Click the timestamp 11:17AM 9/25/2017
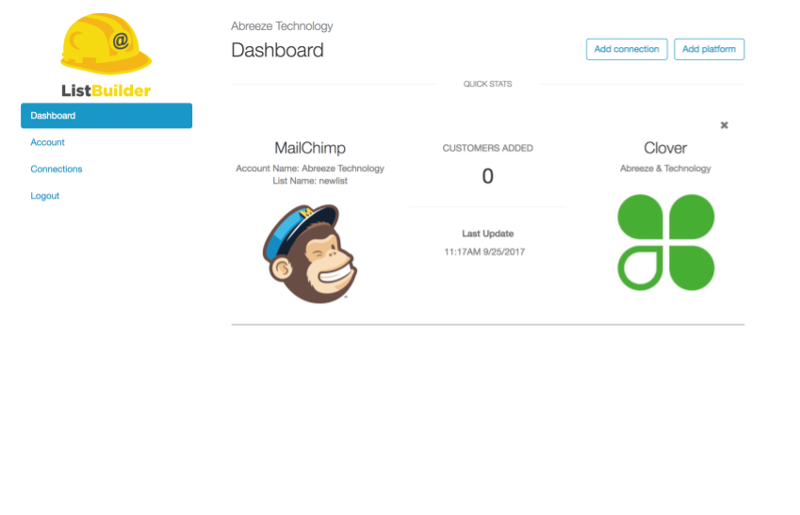800x515 pixels. (x=484, y=252)
